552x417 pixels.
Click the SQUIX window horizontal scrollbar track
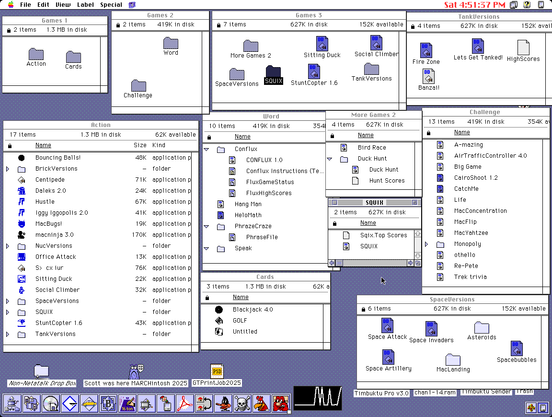(x=375, y=263)
